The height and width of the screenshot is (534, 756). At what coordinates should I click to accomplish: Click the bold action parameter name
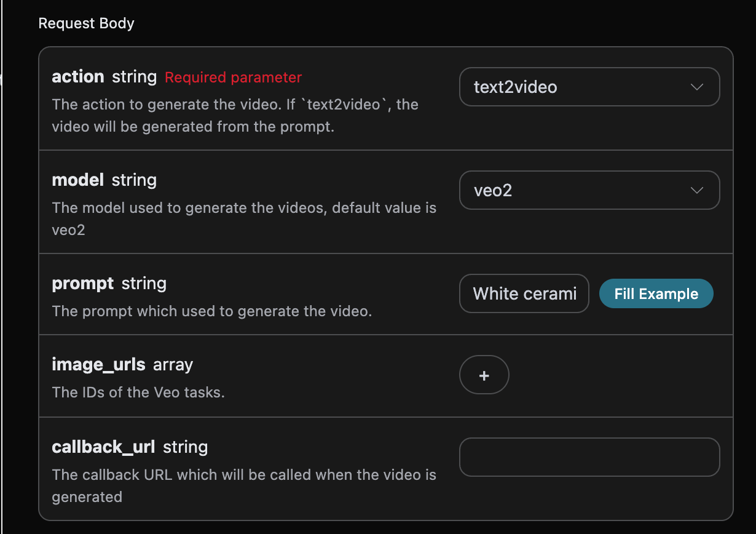[x=78, y=77]
